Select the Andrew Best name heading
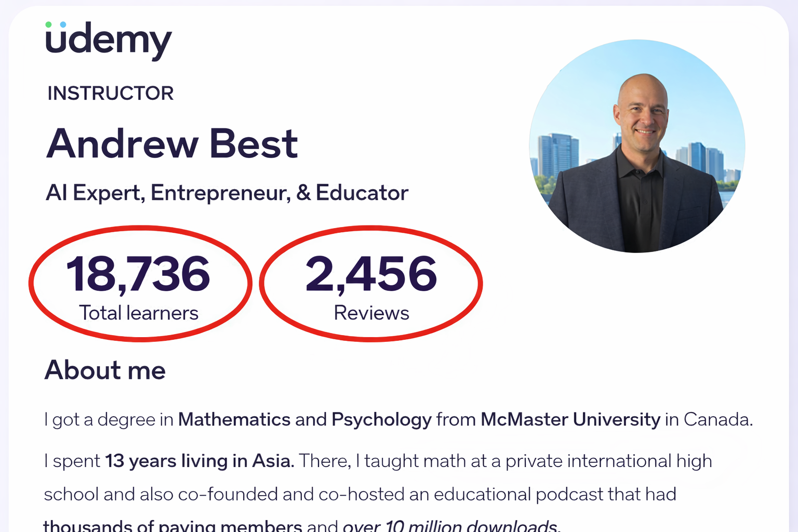 coord(172,144)
